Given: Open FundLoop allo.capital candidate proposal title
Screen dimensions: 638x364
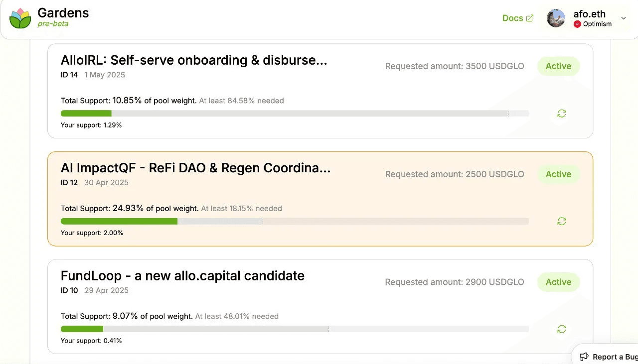Looking at the screenshot, I should pos(182,276).
